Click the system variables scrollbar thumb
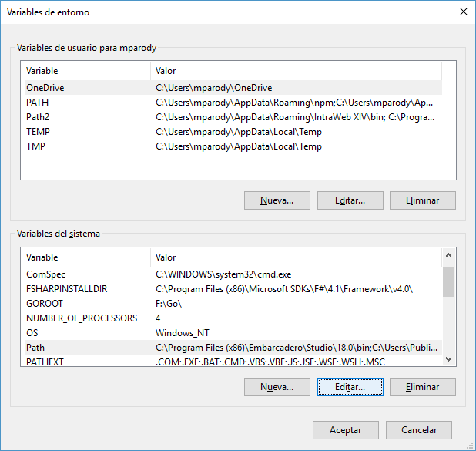Viewport: 476px width, 451px height. [x=449, y=281]
